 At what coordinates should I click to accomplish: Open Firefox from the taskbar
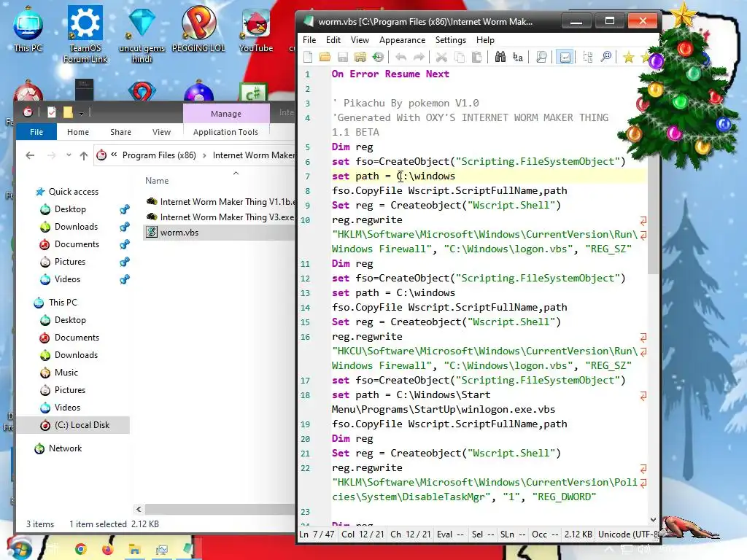[108, 550]
